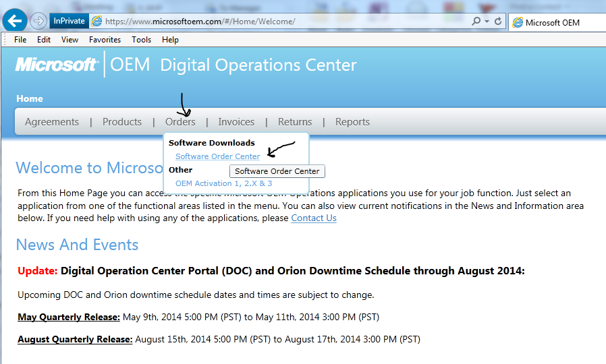
Task: Click the browser Forward arrow button
Action: pos(38,21)
